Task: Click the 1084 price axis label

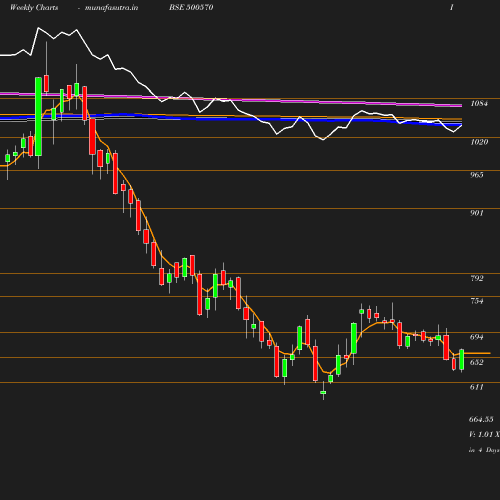Action: [x=479, y=103]
